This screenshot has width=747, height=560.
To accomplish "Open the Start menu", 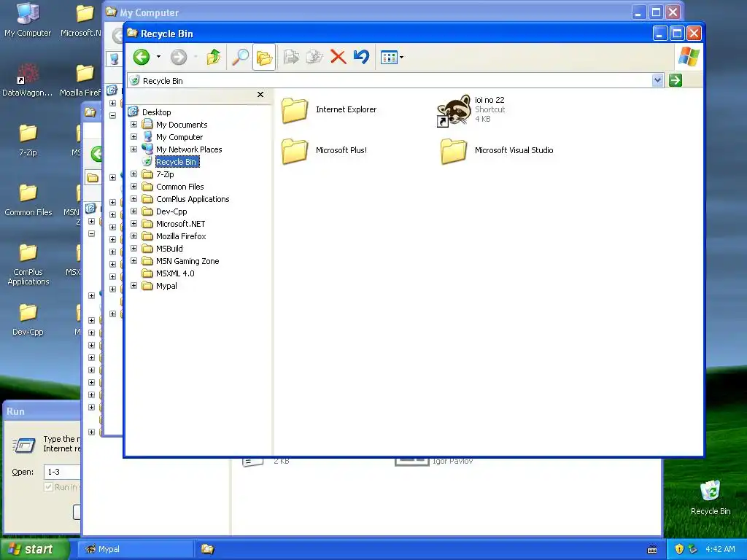I will (x=35, y=549).
